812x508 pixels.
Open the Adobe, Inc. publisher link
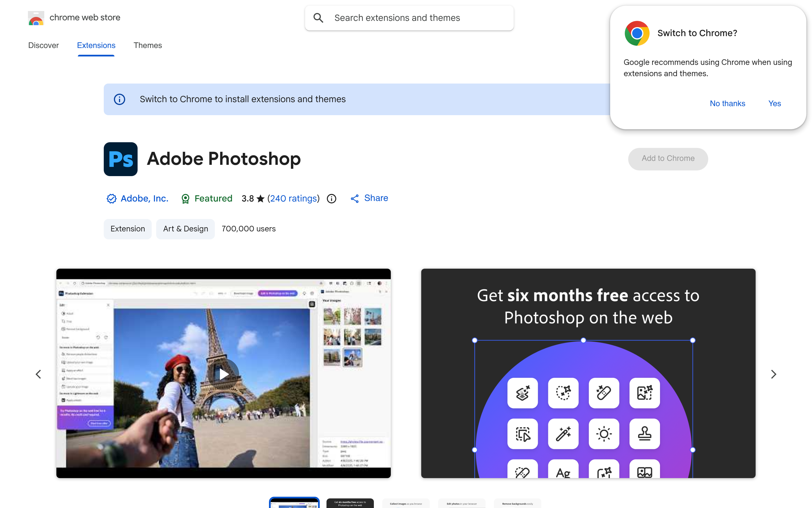(x=144, y=199)
